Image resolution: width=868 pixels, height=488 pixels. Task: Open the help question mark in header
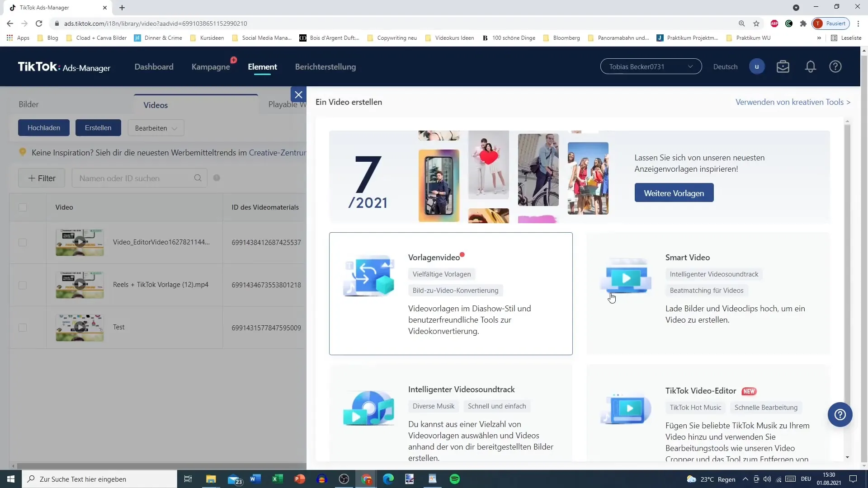click(835, 67)
